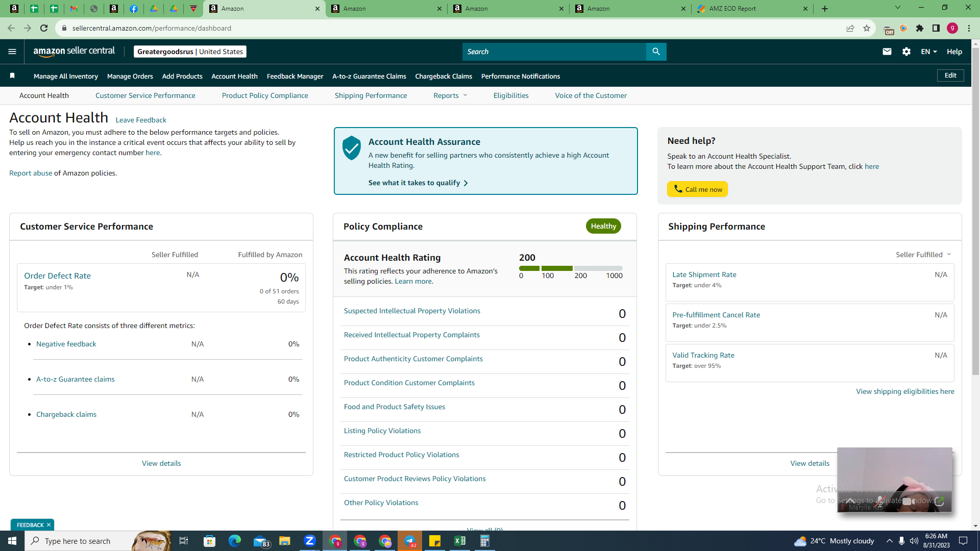980x551 pixels.
Task: Open the Help link in header
Action: [x=954, y=52]
